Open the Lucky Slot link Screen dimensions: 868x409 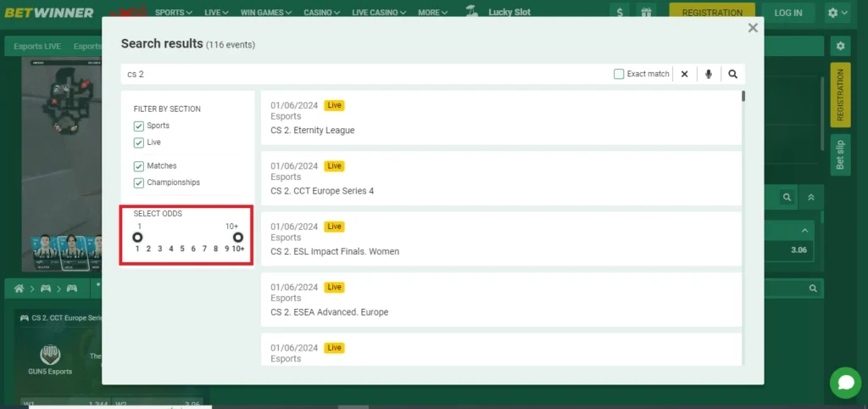click(509, 12)
